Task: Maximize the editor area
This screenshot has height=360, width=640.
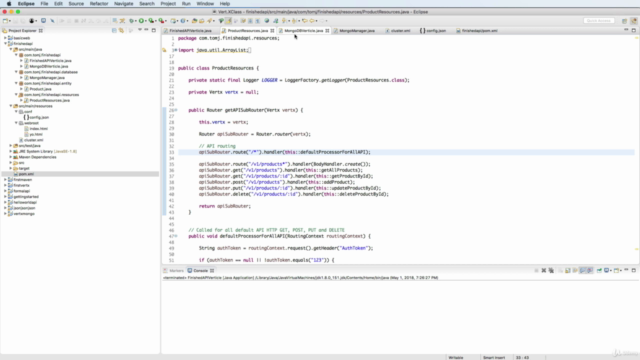Action: (634, 30)
